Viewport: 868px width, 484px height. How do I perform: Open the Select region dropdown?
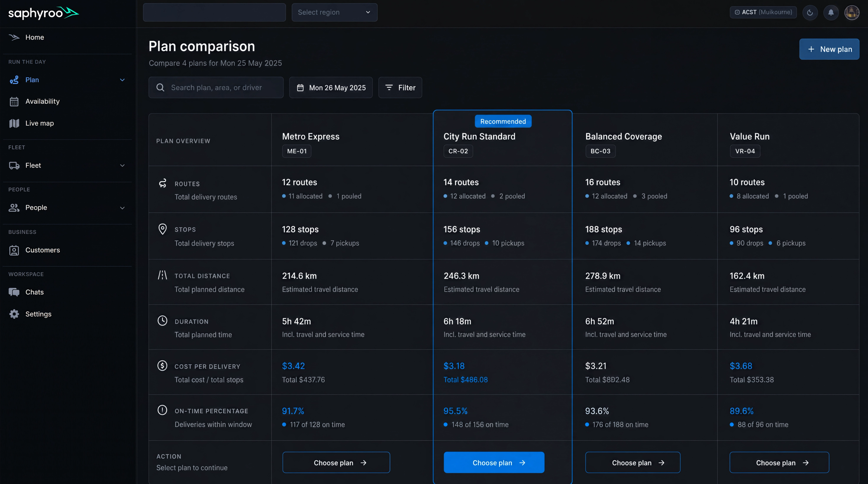(334, 12)
